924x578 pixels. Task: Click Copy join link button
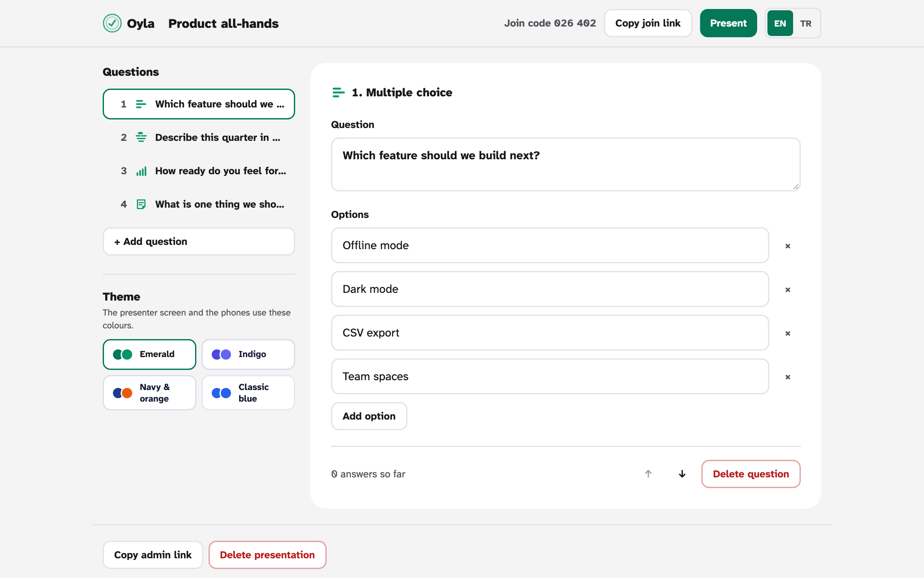tap(648, 23)
